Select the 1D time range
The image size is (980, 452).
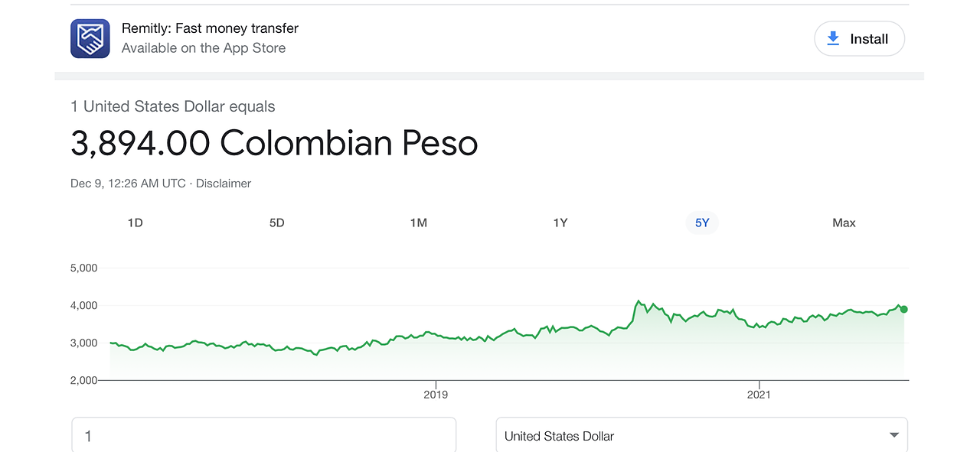[135, 223]
